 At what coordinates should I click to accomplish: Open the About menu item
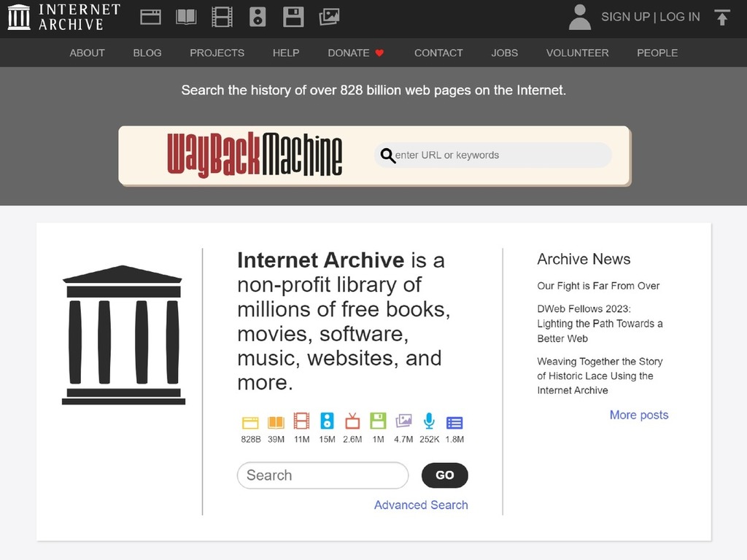click(x=88, y=52)
